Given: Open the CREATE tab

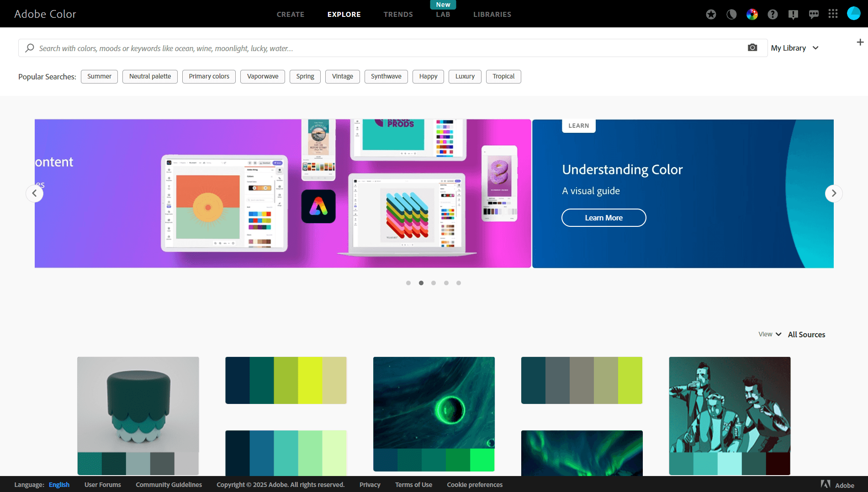Looking at the screenshot, I should pyautogui.click(x=291, y=15).
